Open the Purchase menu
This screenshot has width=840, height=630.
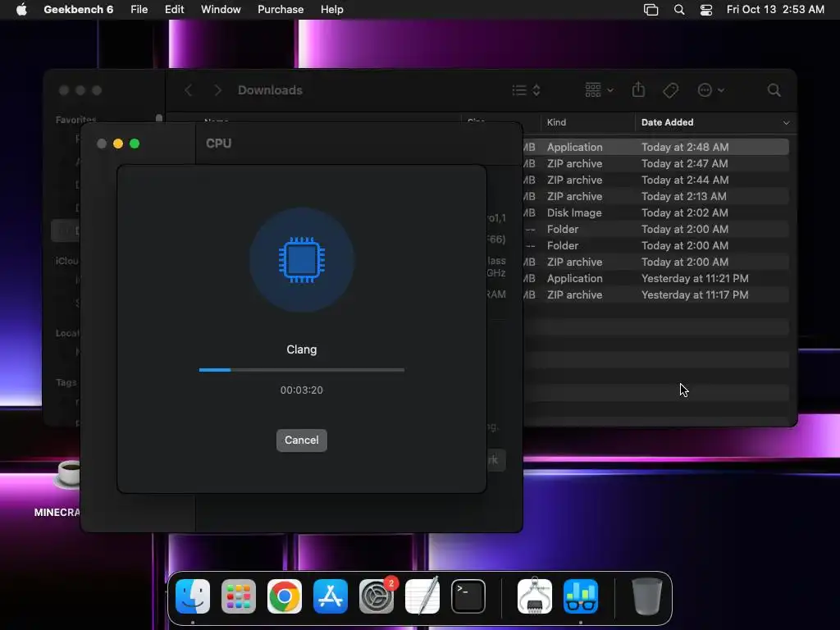click(x=281, y=10)
